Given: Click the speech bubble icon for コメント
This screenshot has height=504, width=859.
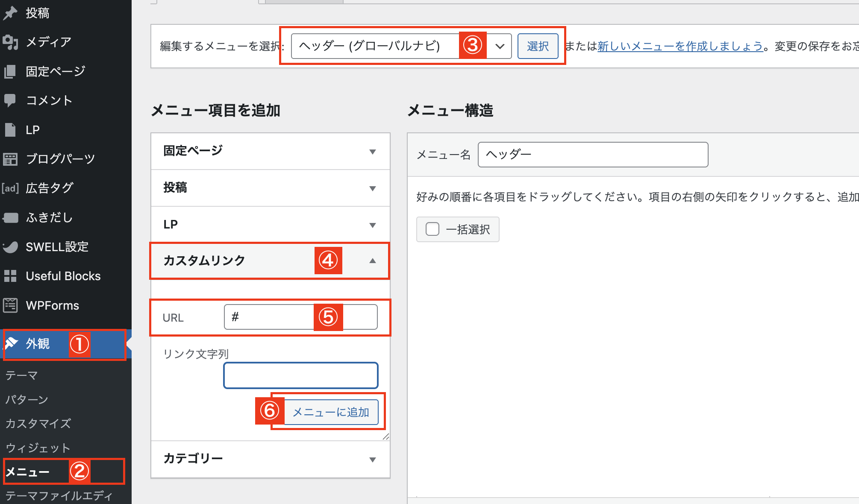Looking at the screenshot, I should (x=10, y=100).
